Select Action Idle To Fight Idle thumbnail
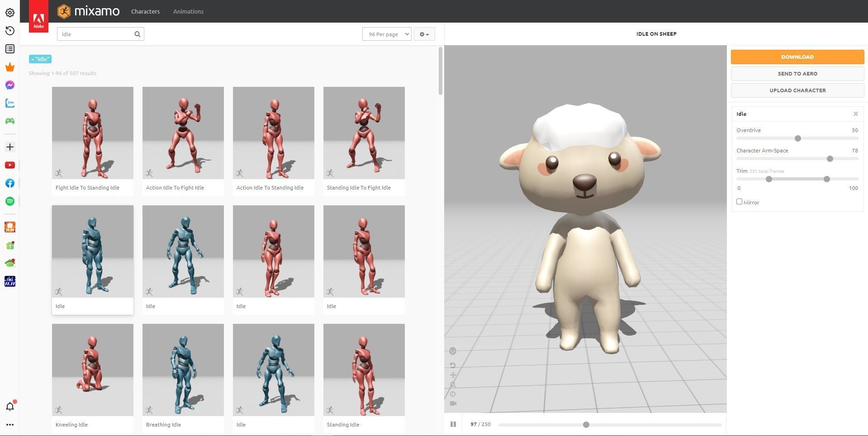The width and height of the screenshot is (868, 436). tap(183, 133)
